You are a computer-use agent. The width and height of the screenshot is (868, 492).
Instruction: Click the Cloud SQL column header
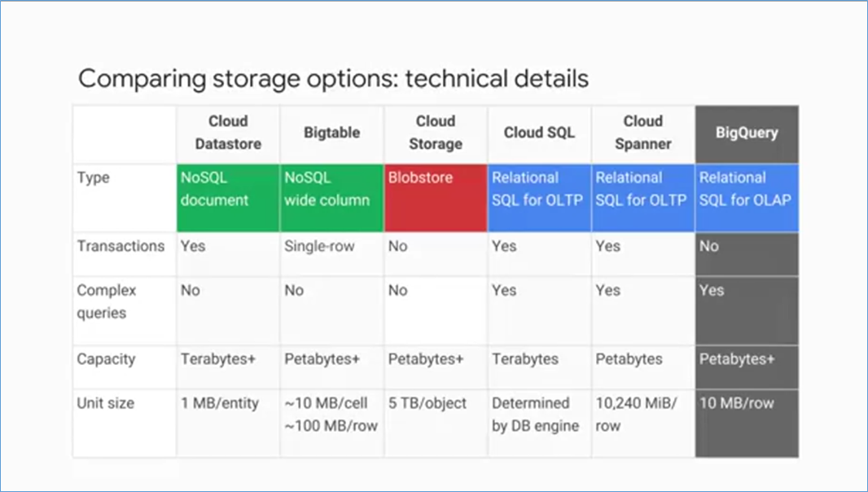(539, 133)
